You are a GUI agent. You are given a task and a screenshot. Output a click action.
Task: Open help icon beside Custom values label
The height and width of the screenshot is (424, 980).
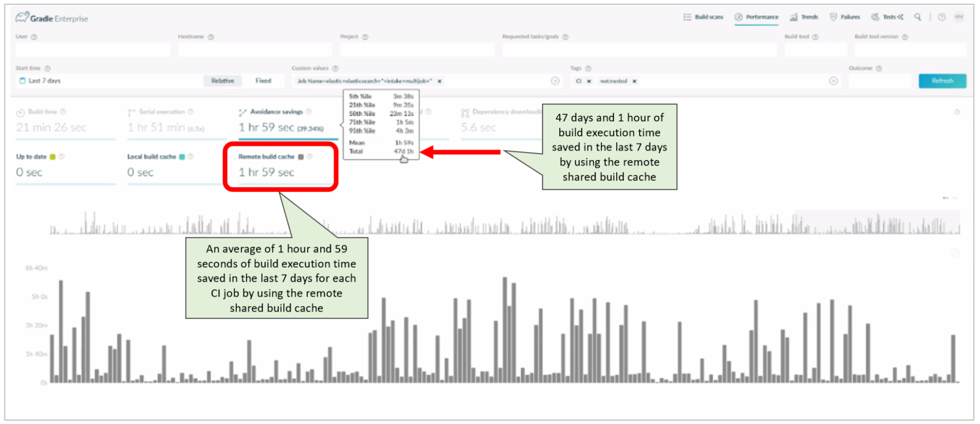pos(335,69)
